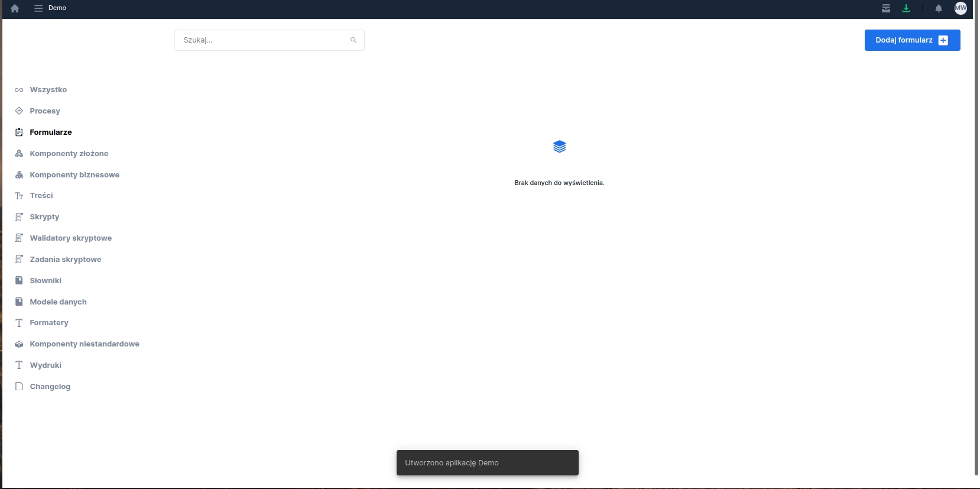Open Komponenty złożone category
The image size is (980, 489).
pos(69,154)
